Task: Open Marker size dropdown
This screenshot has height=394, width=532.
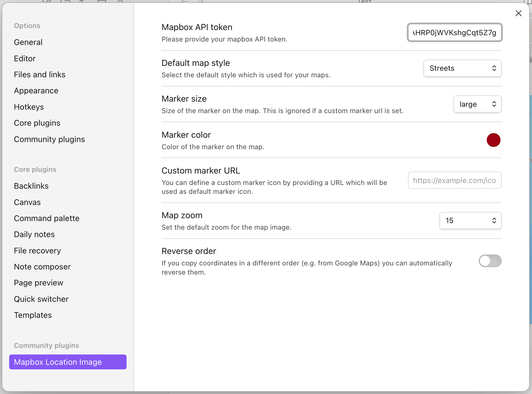Action: coord(477,104)
